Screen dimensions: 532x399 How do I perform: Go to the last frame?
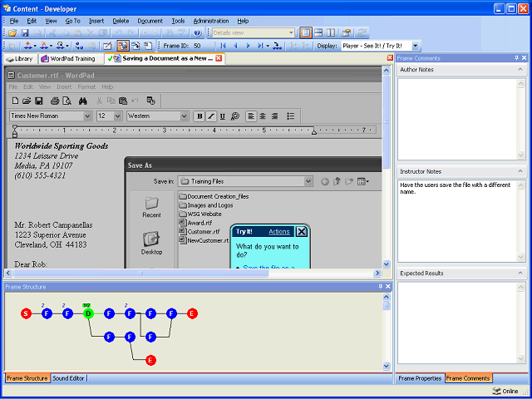(x=260, y=46)
